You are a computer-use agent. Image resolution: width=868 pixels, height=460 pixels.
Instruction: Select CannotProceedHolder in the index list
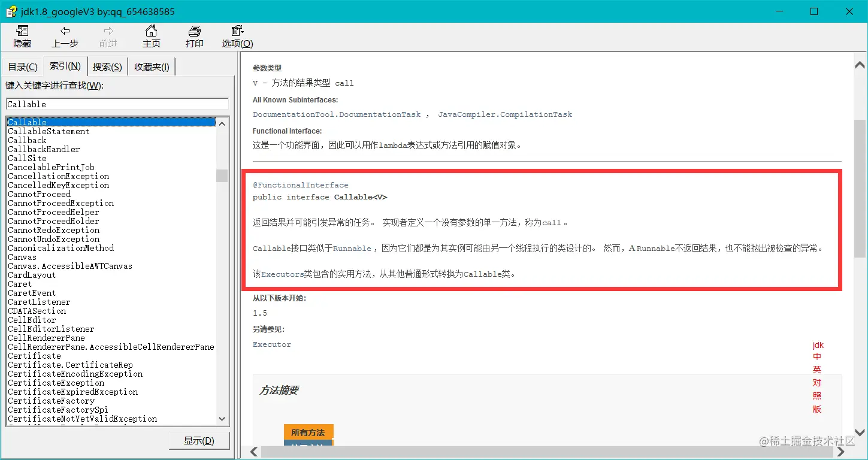pyautogui.click(x=53, y=221)
